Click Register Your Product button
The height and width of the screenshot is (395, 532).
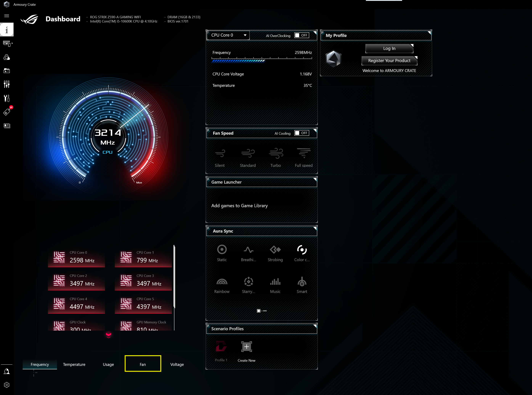pyautogui.click(x=389, y=61)
